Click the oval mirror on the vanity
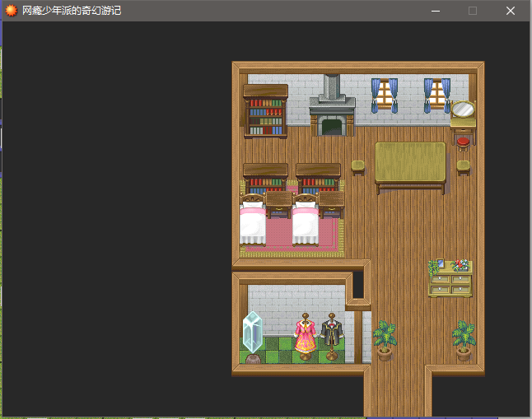This screenshot has width=532, height=419. click(463, 109)
